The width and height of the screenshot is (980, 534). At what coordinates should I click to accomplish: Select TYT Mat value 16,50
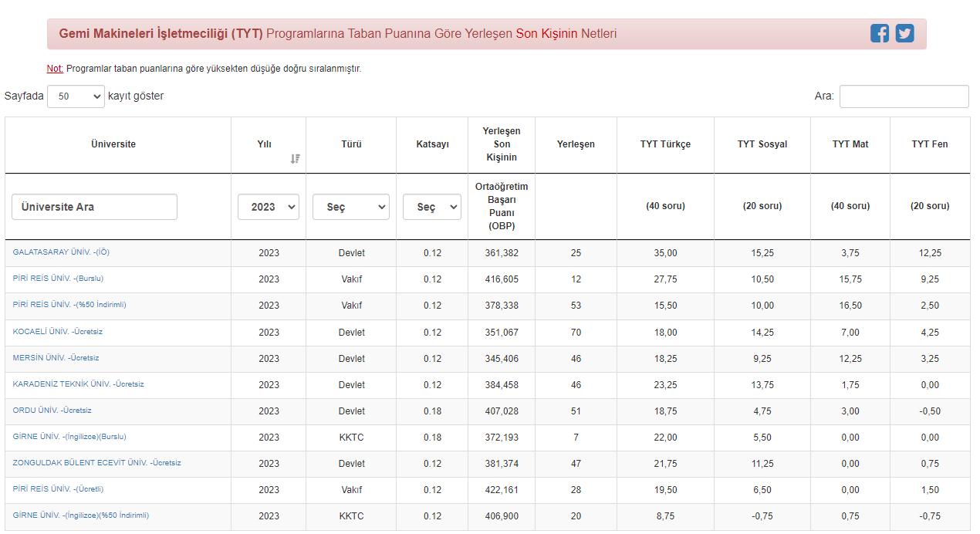pos(850,306)
